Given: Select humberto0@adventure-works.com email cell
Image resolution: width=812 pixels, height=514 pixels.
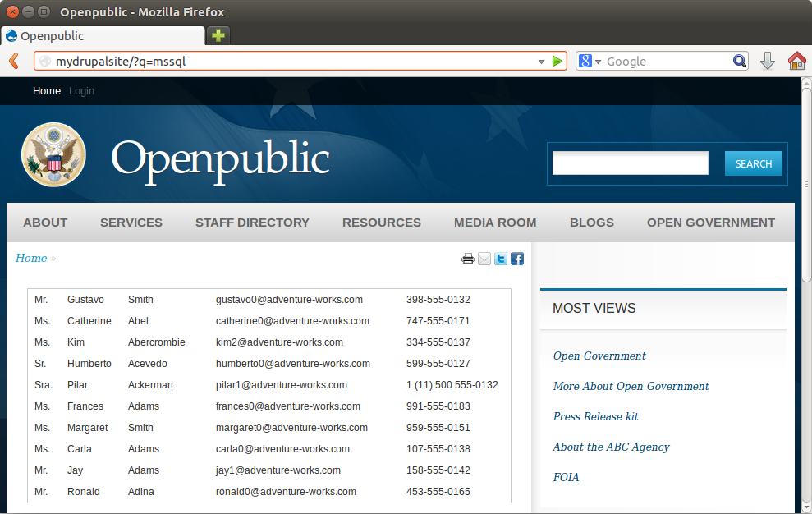Looking at the screenshot, I should point(292,363).
